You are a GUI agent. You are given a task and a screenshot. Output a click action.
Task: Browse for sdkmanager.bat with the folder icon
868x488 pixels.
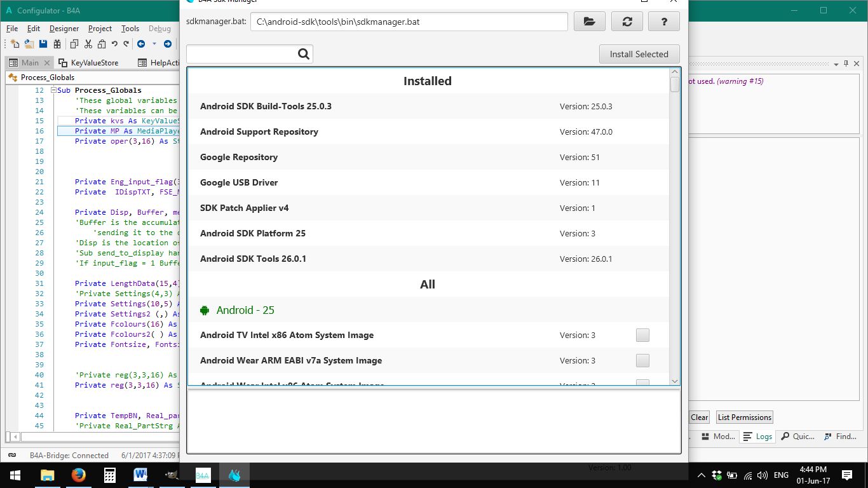pyautogui.click(x=590, y=22)
